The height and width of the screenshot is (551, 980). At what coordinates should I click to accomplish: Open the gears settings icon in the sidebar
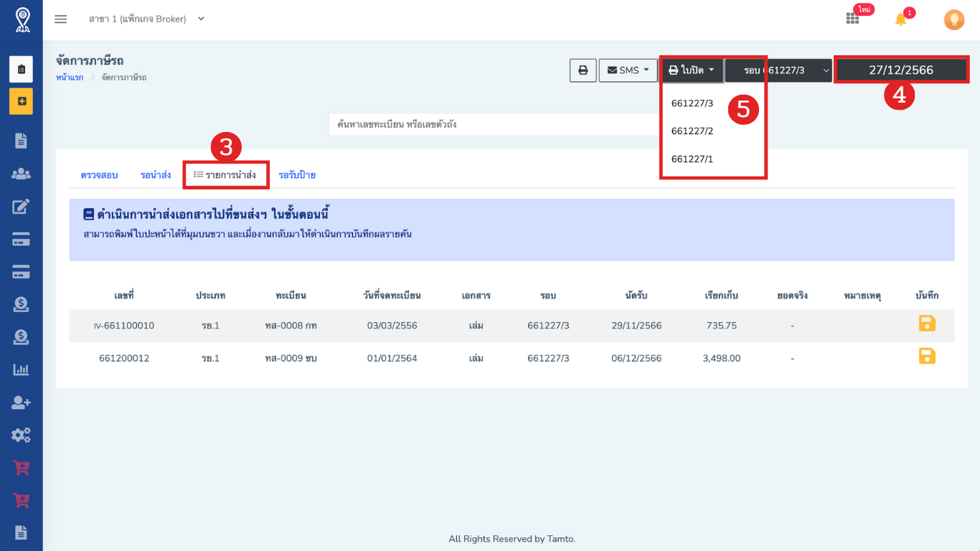click(x=22, y=435)
